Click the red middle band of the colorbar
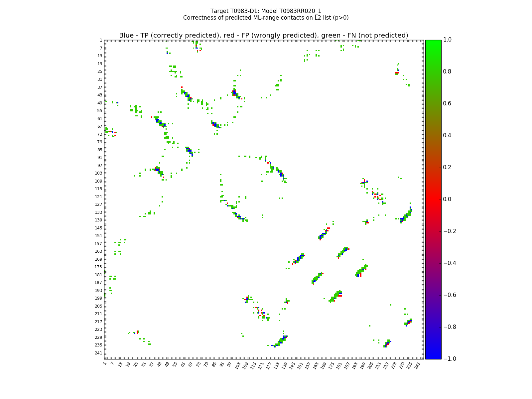This screenshot has height=399, width=532. pyautogui.click(x=433, y=199)
